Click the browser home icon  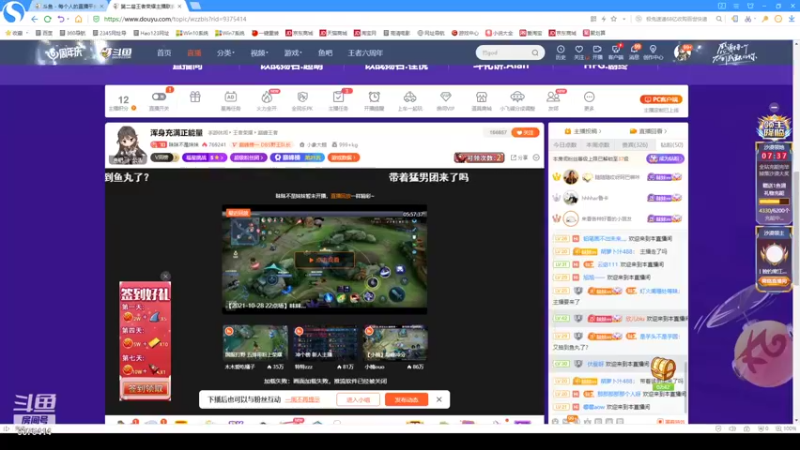pyautogui.click(x=78, y=19)
